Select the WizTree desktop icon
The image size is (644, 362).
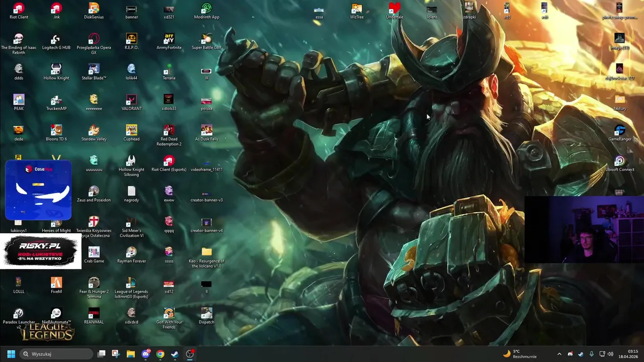[357, 11]
